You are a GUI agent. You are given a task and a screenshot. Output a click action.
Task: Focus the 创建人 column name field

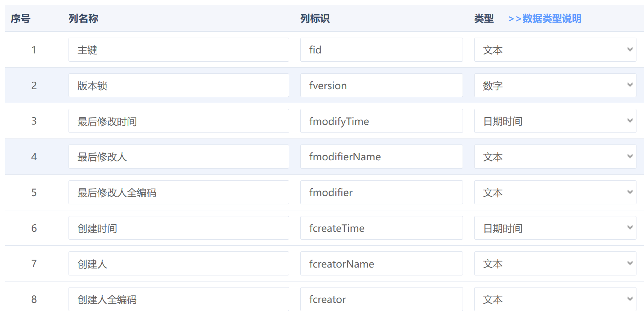coord(179,263)
